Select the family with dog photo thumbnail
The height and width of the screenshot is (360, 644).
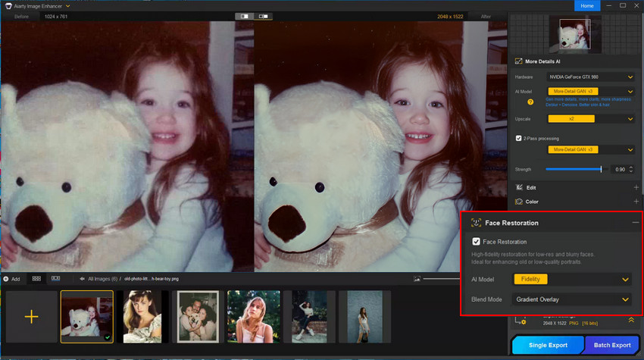point(198,317)
